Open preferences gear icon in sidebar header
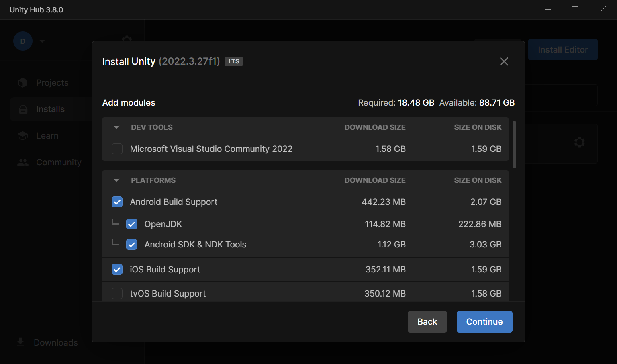The width and height of the screenshot is (617, 364). pos(127,39)
